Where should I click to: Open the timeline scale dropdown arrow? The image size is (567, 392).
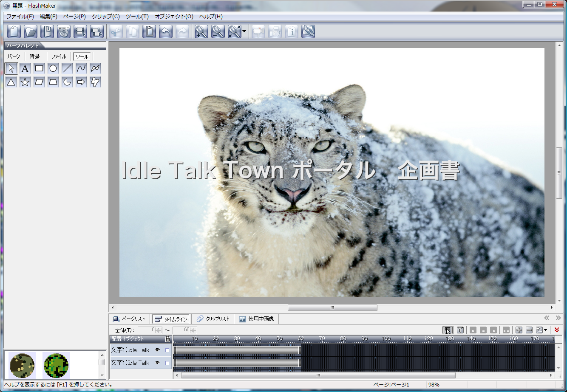(545, 330)
